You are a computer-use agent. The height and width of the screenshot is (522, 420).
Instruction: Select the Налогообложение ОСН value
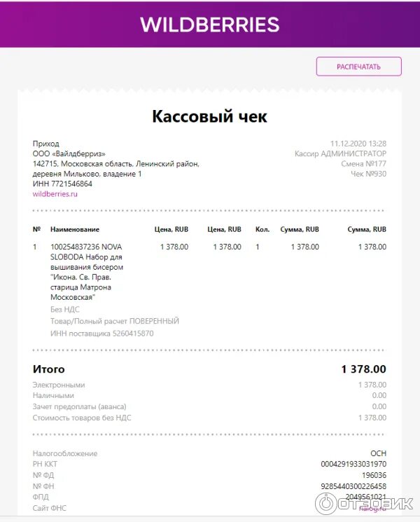[x=379, y=453]
